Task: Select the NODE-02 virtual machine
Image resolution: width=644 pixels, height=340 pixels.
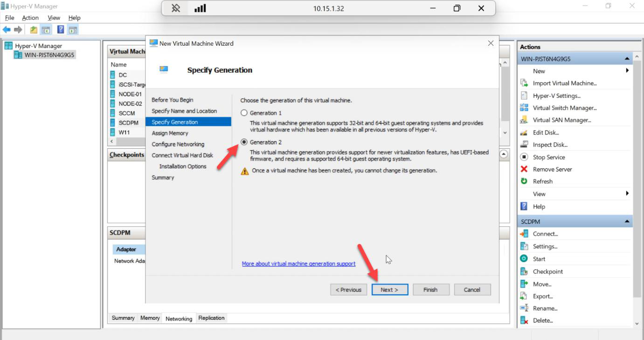Action: 130,104
